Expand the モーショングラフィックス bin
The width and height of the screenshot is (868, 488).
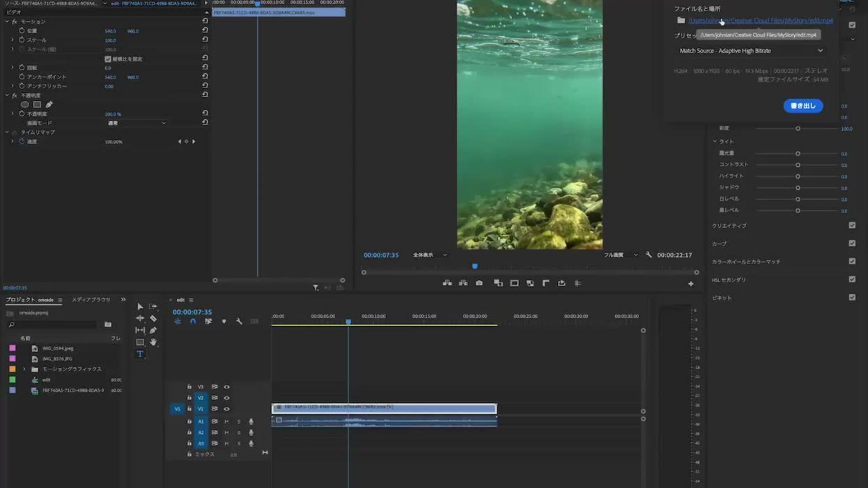24,369
